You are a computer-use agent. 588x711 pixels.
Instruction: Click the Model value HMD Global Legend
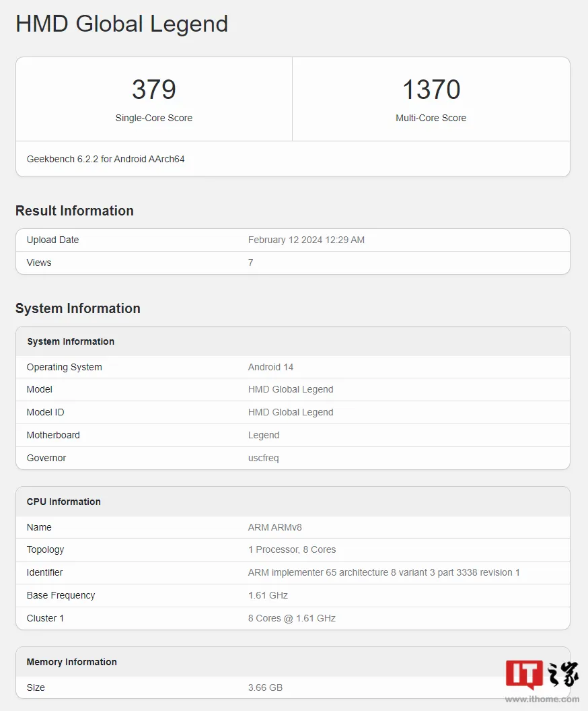291,390
